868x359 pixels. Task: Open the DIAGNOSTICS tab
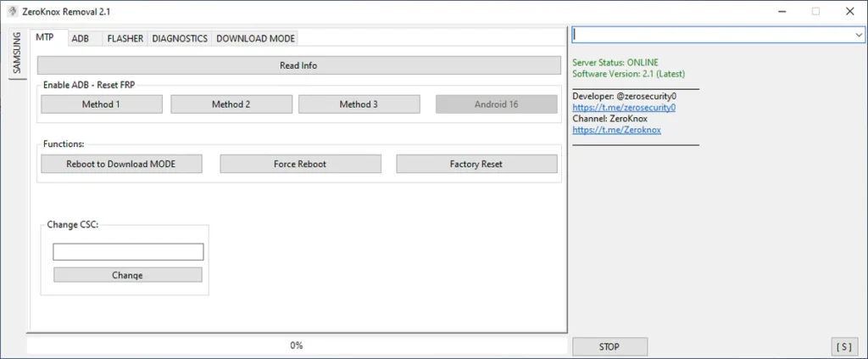coord(180,39)
